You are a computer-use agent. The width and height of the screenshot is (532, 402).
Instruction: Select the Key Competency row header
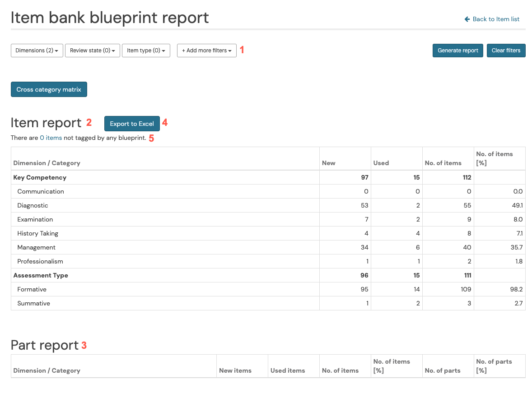[40, 177]
